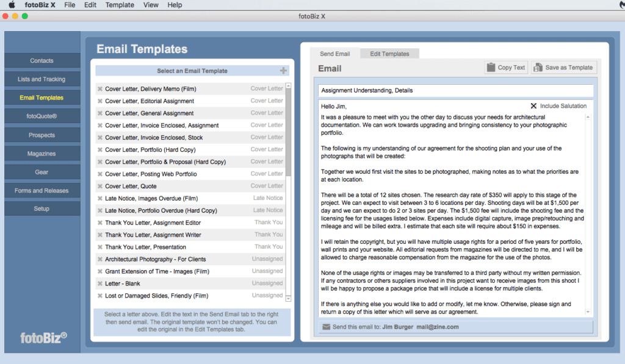Screen dimensions: 625x364
Task: Open the Help menu
Action: 175,5
